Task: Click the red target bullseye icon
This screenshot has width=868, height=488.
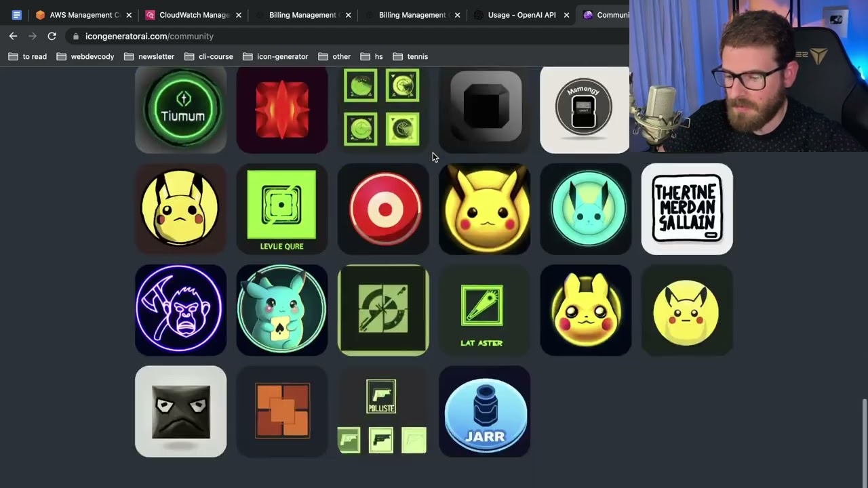Action: pos(383,209)
